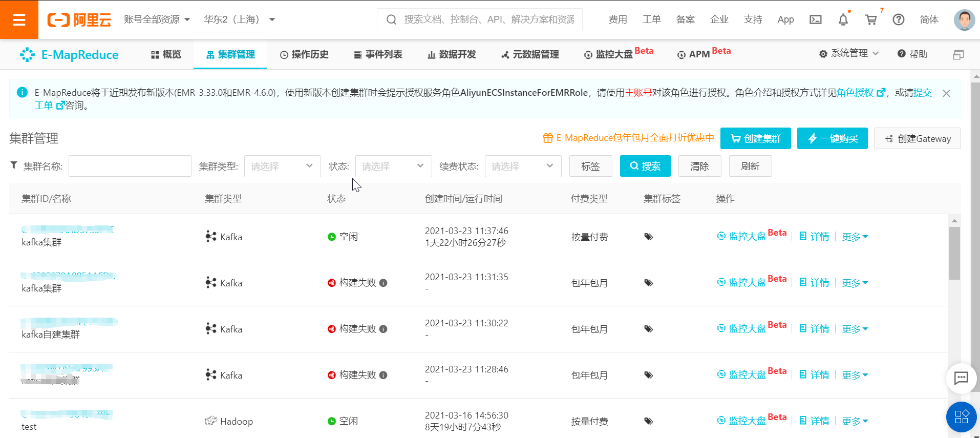Click the blue 搜索 button
The height and width of the screenshot is (438, 980).
[x=645, y=166]
